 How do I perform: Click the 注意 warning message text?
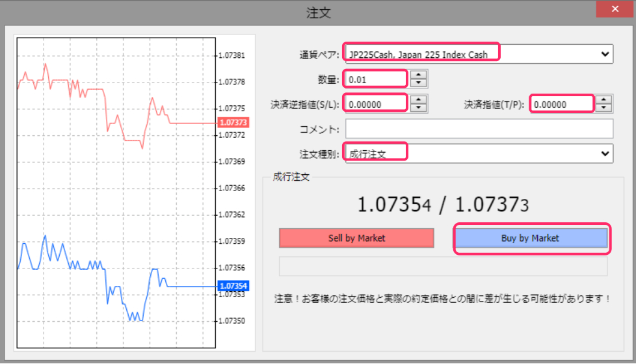pyautogui.click(x=442, y=299)
